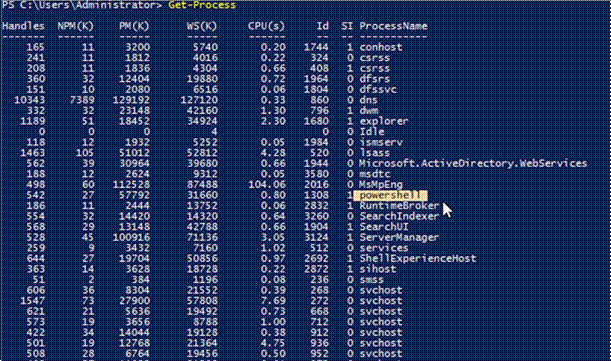Click the Id value 1744

[x=316, y=47]
